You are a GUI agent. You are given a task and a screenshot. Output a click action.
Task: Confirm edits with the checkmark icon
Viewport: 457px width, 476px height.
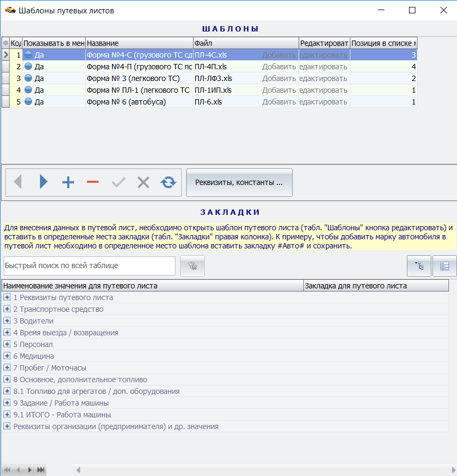pos(118,182)
